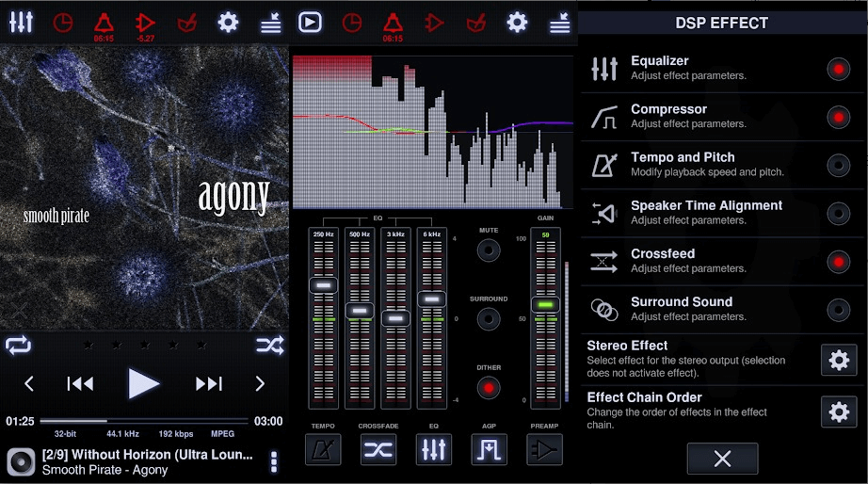868x484 pixels.
Task: Skip to previous track
Action: pos(80,383)
